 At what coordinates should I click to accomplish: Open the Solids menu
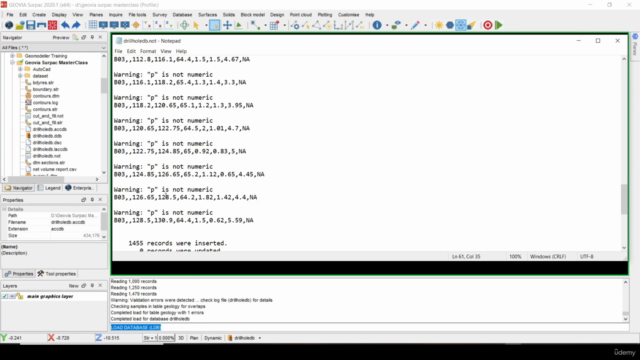[229, 15]
